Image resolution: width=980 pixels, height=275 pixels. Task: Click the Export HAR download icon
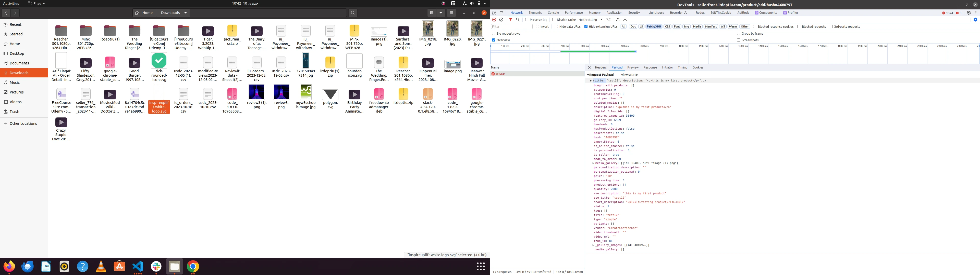pos(625,20)
